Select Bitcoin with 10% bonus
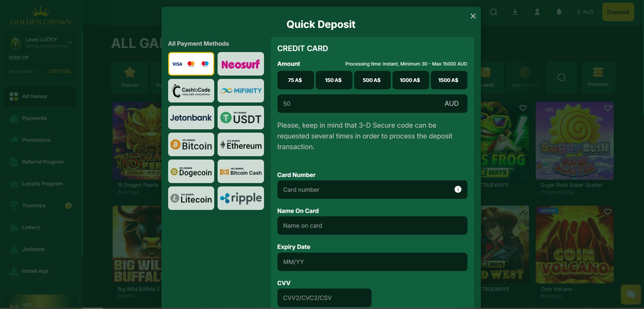Screen dimensions: 644x309 [191, 144]
